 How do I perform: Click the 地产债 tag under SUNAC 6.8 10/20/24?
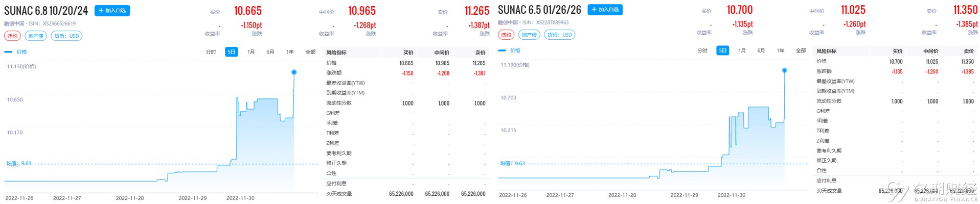36,36
